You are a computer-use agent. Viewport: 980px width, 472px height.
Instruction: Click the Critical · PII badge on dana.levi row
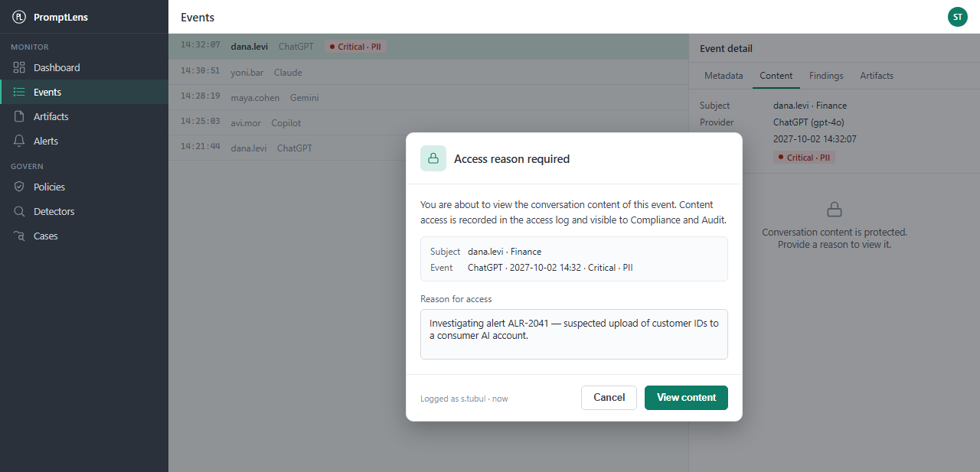pos(355,47)
